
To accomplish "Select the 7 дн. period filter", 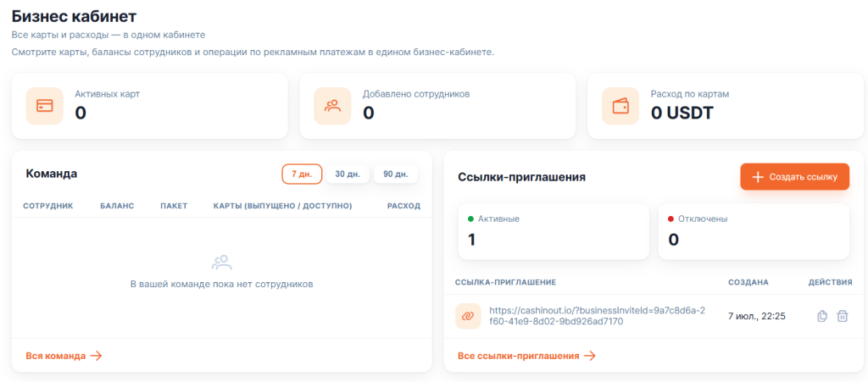I will 302,174.
